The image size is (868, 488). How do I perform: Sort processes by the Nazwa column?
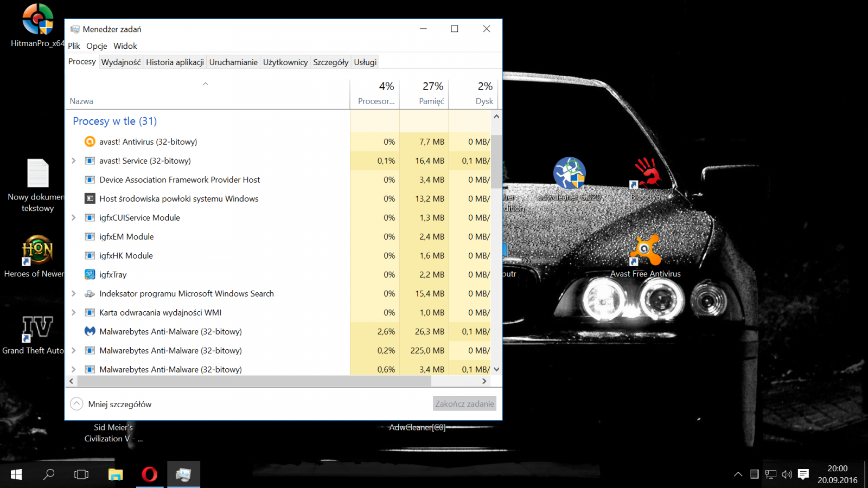tap(207, 94)
